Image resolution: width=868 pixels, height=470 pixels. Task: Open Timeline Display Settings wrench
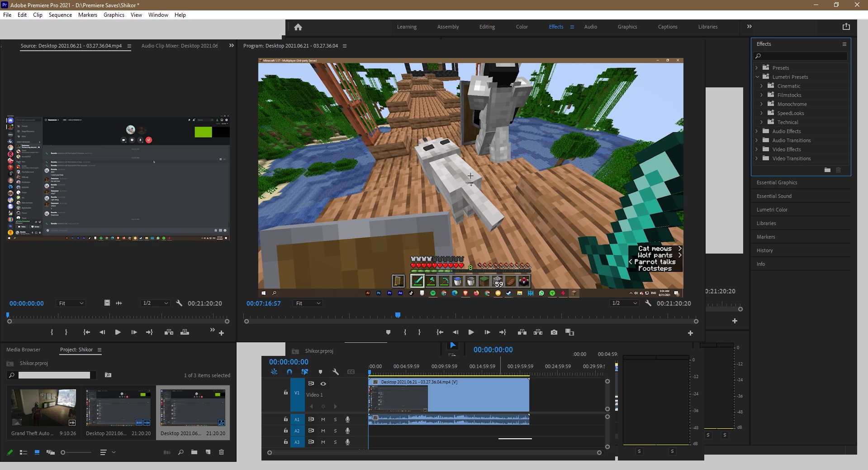[x=336, y=372]
